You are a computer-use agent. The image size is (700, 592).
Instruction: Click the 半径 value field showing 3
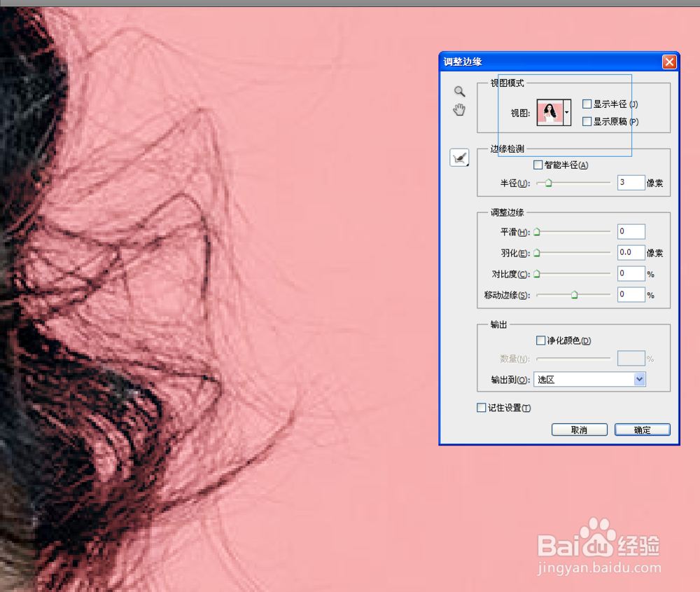coord(631,183)
